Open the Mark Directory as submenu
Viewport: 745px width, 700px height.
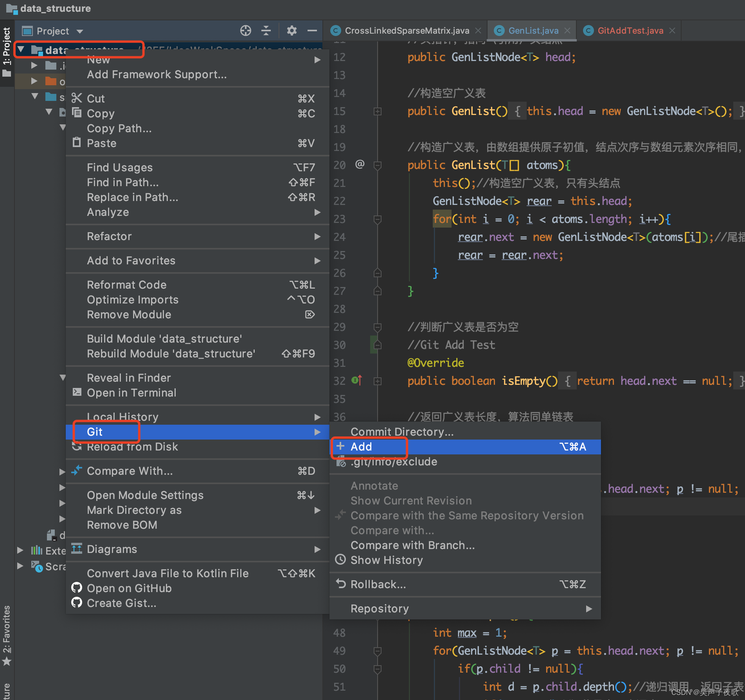pyautogui.click(x=197, y=510)
